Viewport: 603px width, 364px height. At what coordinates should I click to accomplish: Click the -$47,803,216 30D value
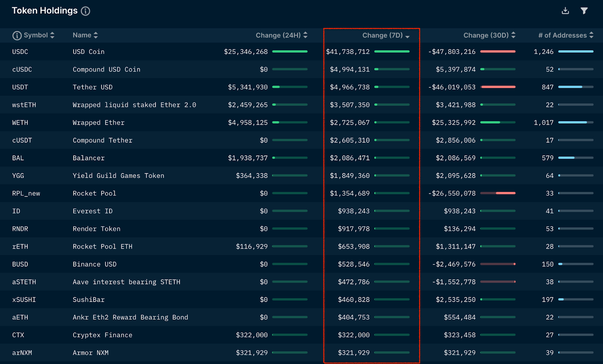pyautogui.click(x=452, y=52)
